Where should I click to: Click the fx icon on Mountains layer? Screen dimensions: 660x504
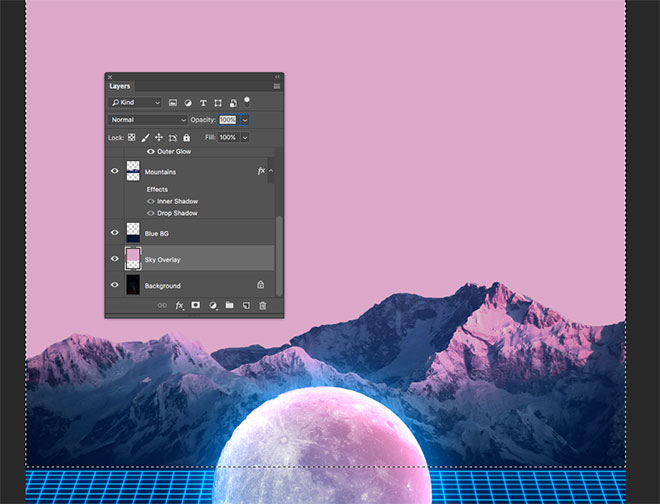[x=261, y=171]
